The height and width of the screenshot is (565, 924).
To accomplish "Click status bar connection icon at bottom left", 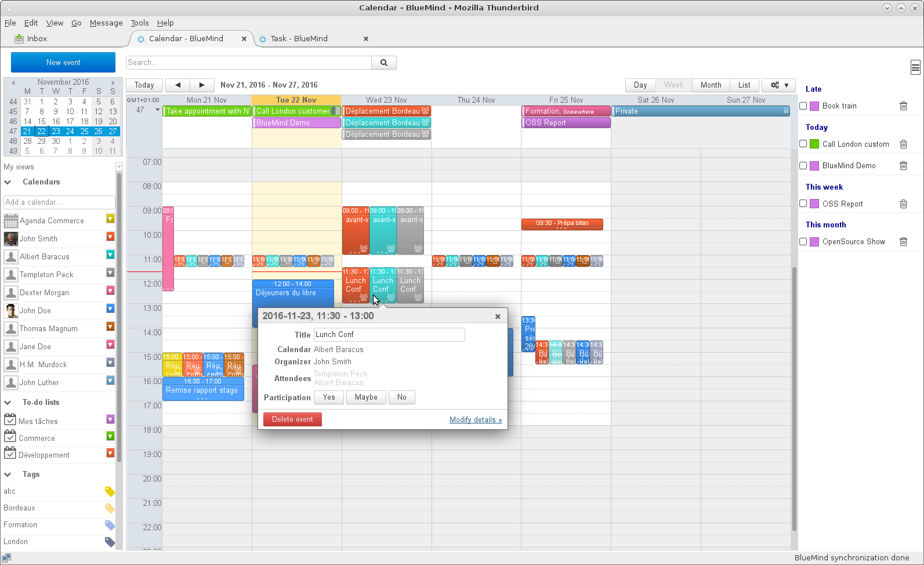I will tap(6, 558).
